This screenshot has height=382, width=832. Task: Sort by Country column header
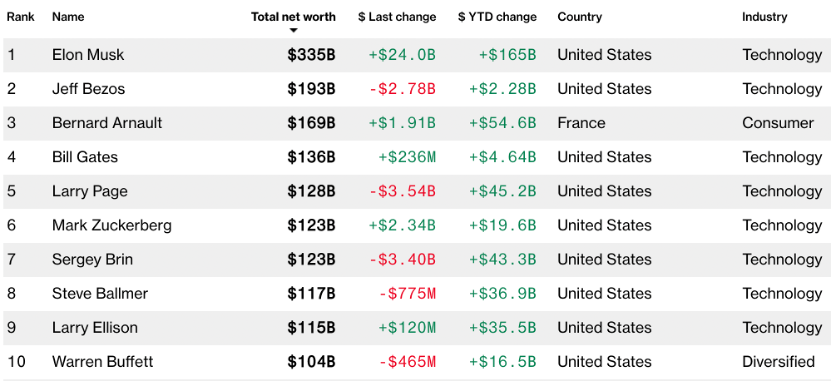tap(579, 16)
